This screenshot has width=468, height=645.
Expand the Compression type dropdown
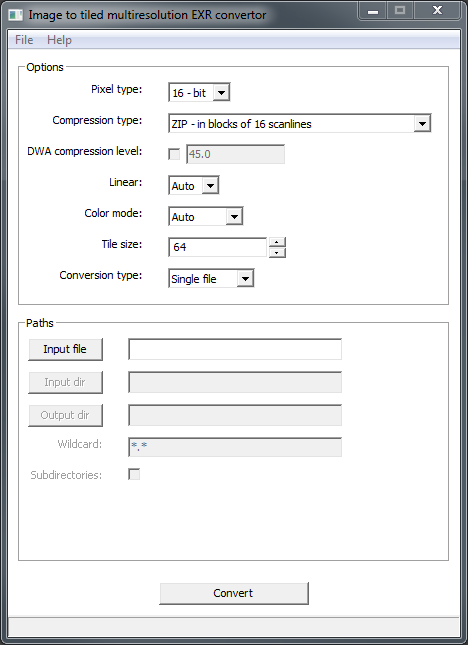tap(300, 123)
